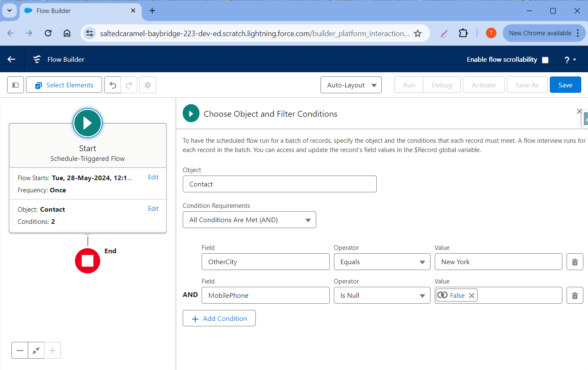Edit the Contact object conditions
Viewport: 588px width, 370px height.
click(153, 209)
